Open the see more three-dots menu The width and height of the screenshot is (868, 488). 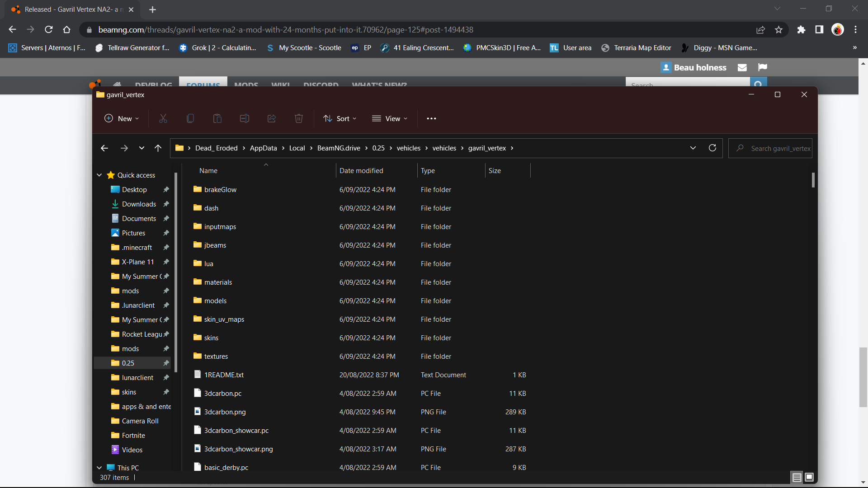431,118
